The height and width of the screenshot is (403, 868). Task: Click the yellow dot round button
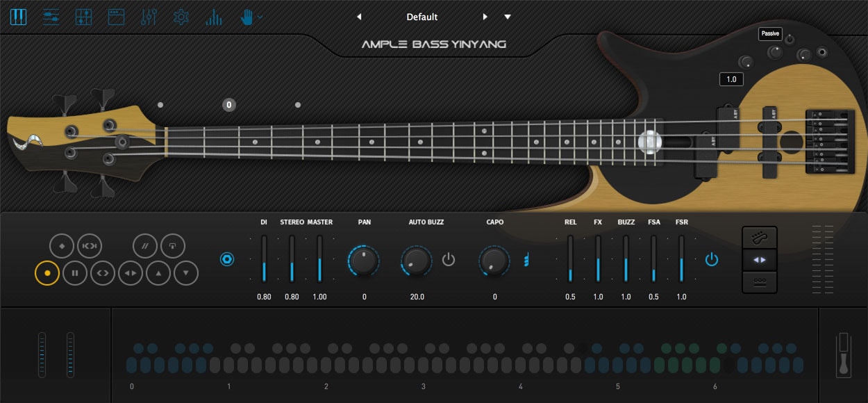[x=47, y=273]
